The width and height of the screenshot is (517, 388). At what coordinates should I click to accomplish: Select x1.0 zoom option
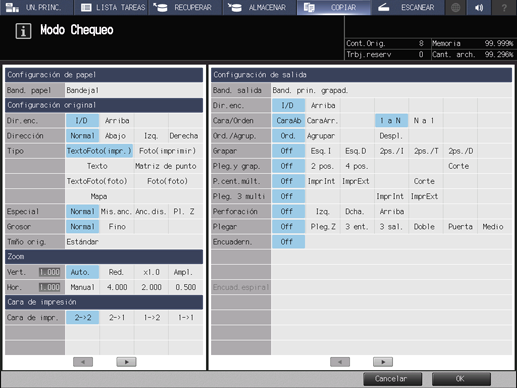click(x=151, y=272)
